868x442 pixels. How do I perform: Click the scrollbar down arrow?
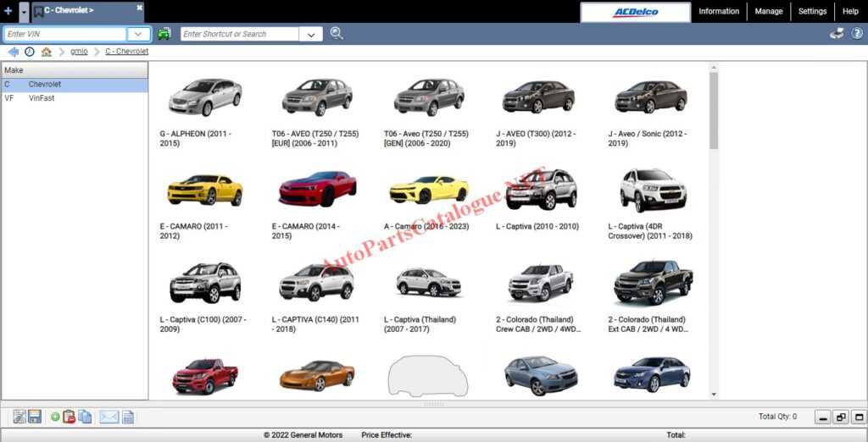tap(714, 395)
